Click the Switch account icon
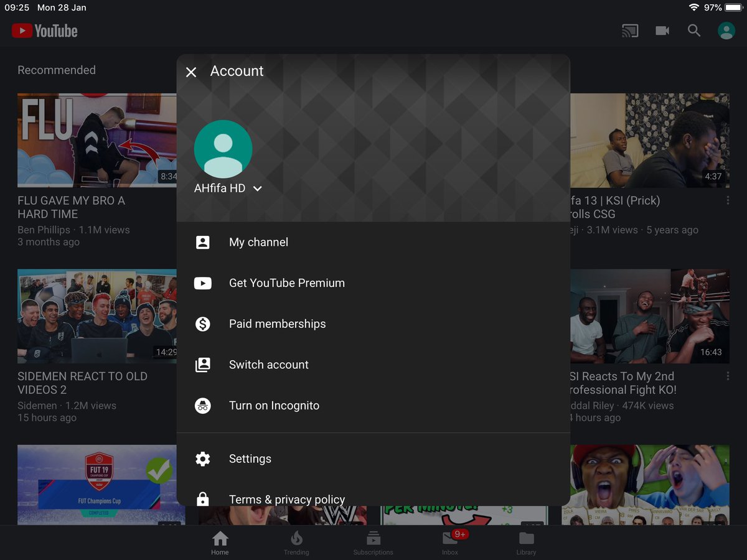The height and width of the screenshot is (560, 747). pyautogui.click(x=203, y=365)
